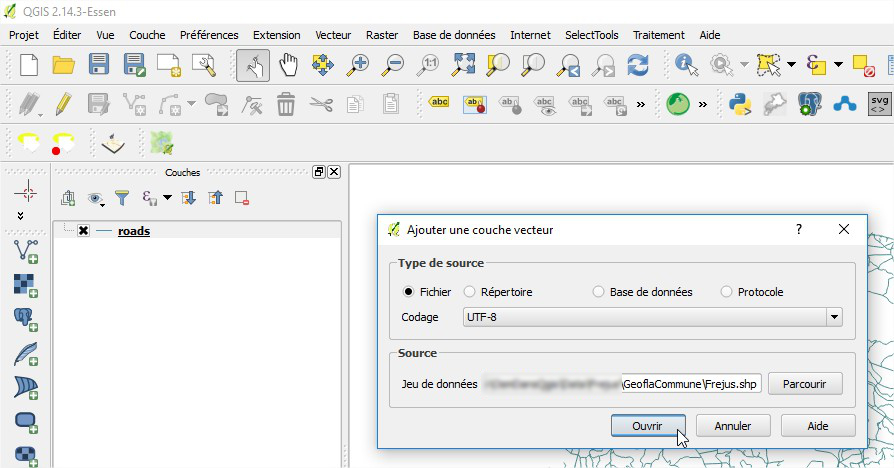The width and height of the screenshot is (894, 468).
Task: Toggle editing with the pencil icon
Action: point(63,104)
